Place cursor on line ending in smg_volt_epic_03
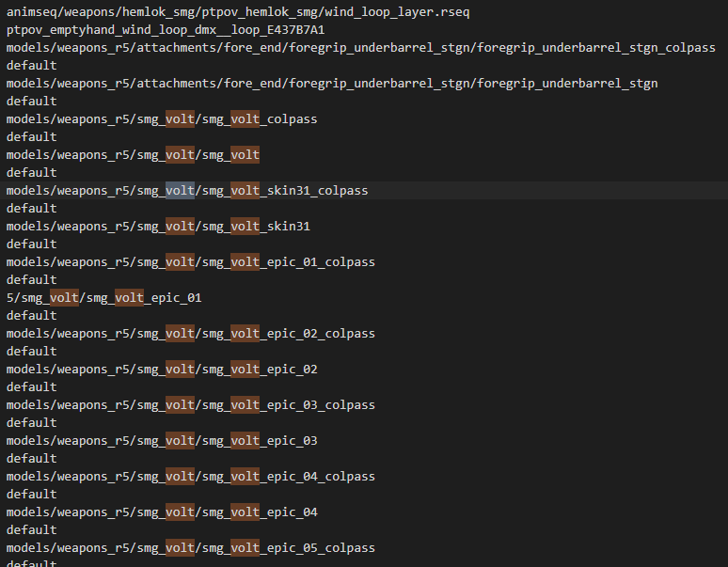Viewport: 728px width, 567px height. coord(162,441)
